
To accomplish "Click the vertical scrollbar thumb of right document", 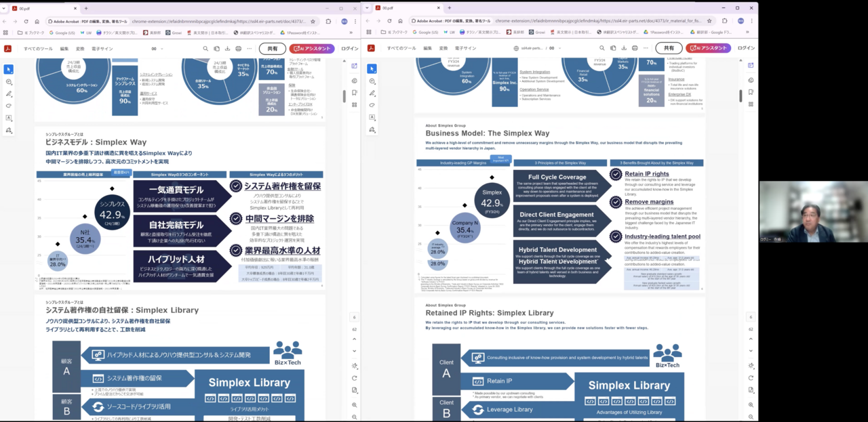I will tap(741, 96).
